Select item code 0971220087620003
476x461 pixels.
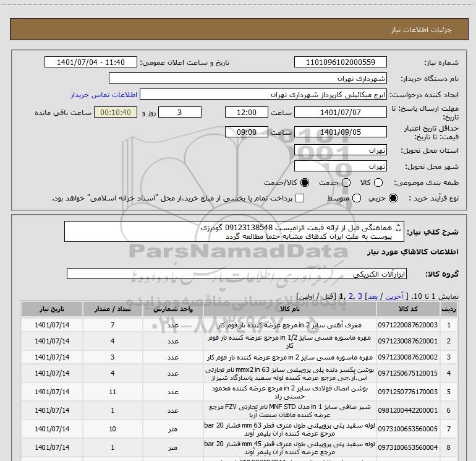pos(408,325)
